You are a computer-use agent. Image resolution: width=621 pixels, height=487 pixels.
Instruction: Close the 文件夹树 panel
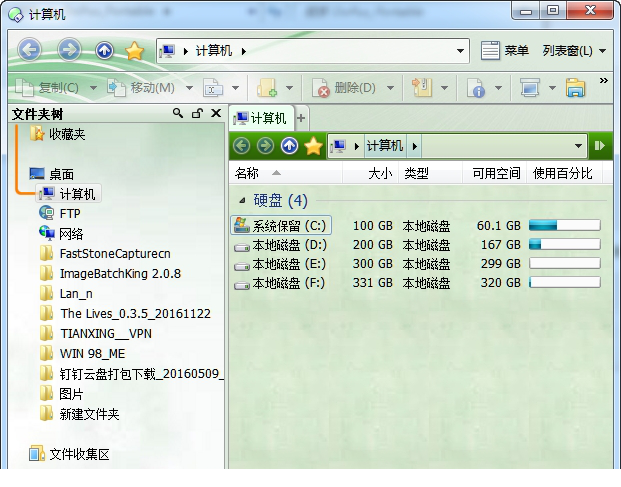[216, 113]
